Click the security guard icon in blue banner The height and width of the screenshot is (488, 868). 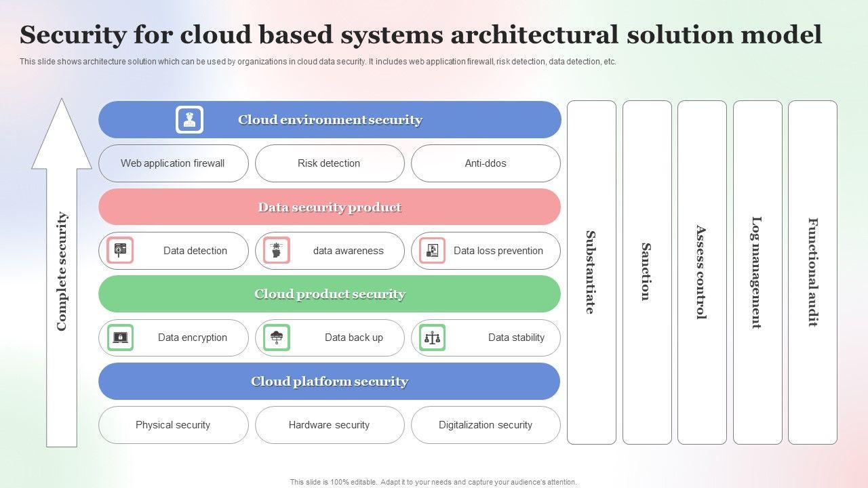189,120
